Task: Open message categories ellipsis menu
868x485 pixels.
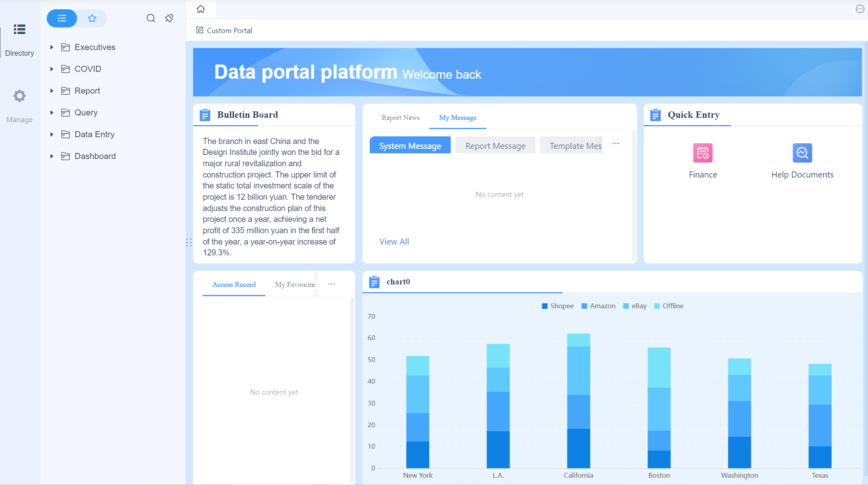Action: click(x=616, y=143)
